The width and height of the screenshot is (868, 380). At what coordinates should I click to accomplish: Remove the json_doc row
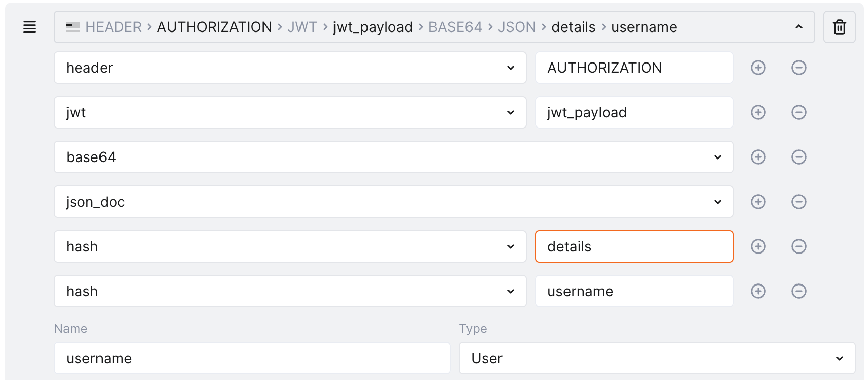tap(798, 202)
